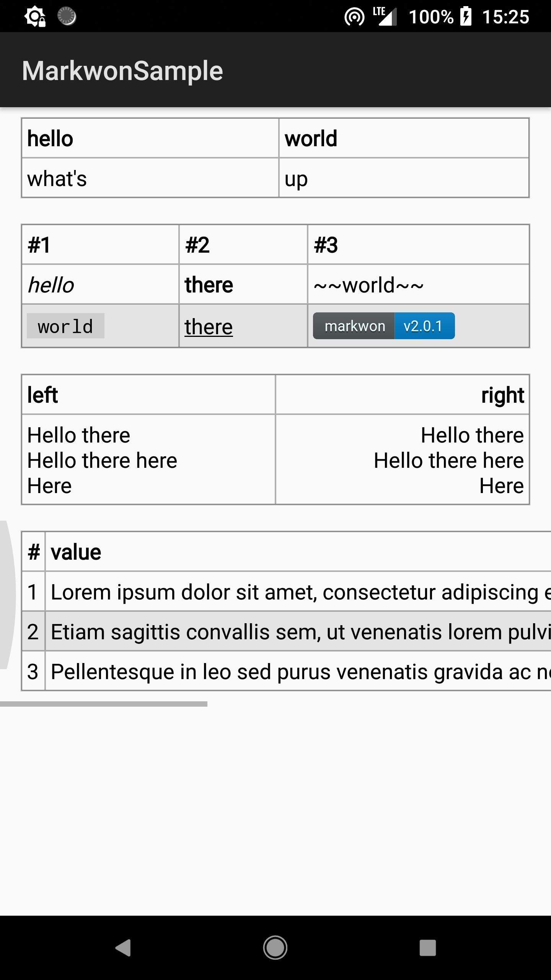Image resolution: width=551 pixels, height=980 pixels.
Task: Open the markwon v2.0.1 badge image
Action: [x=384, y=326]
